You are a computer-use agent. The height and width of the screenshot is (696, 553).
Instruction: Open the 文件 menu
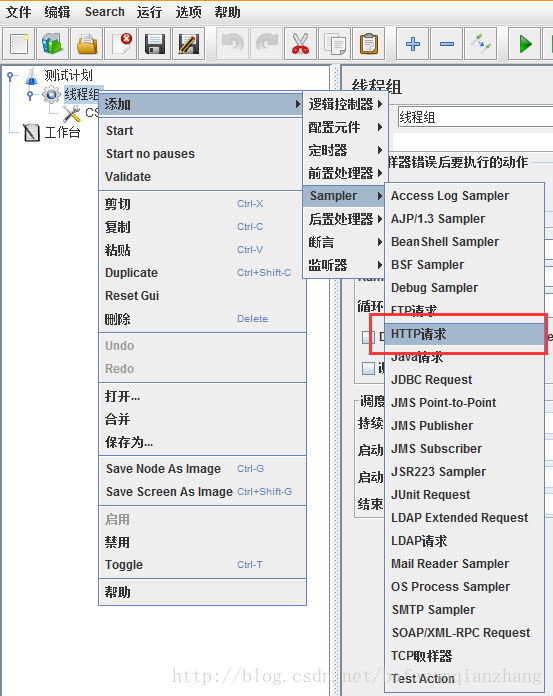18,12
